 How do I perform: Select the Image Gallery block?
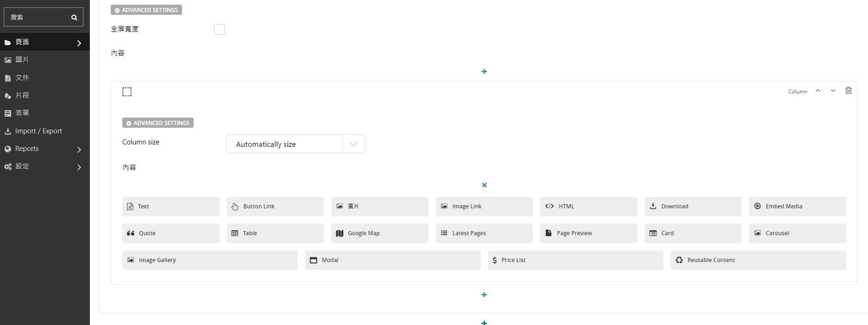pyautogui.click(x=210, y=260)
